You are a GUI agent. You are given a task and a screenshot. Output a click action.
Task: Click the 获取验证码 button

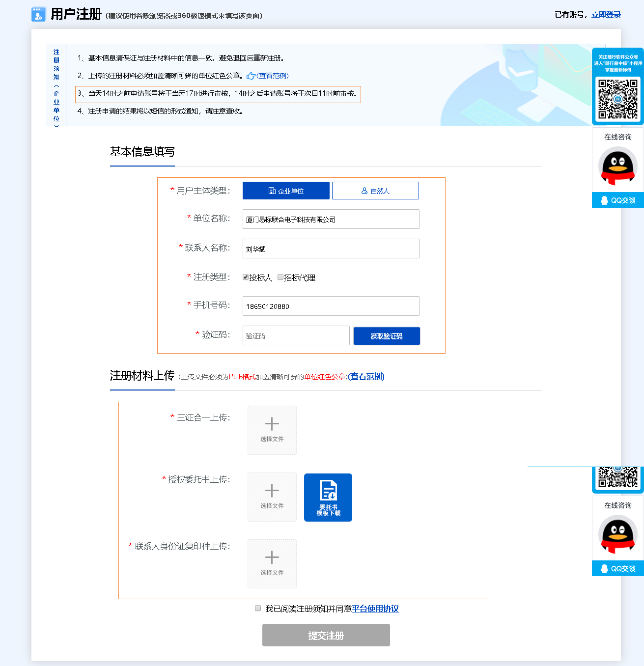click(387, 336)
